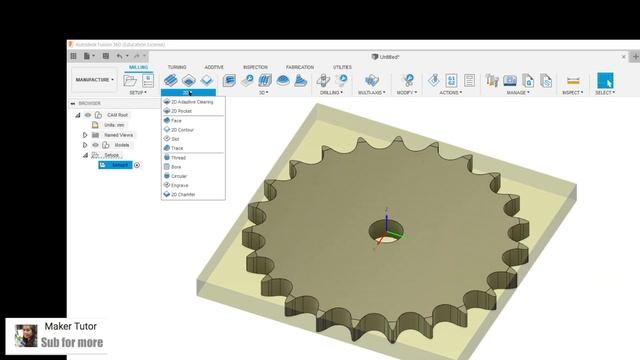Toggle CAM Root visibility eye
Screen dimensions: 640x360
(88, 115)
